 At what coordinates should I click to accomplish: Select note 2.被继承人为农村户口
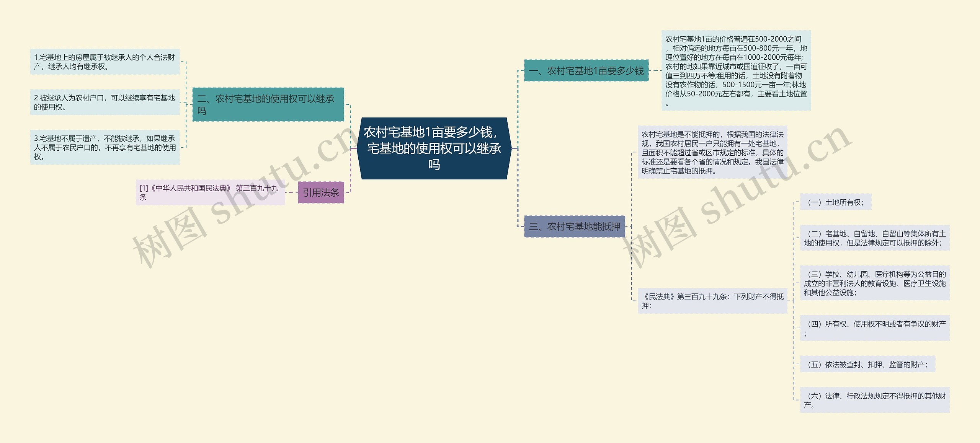(x=105, y=103)
